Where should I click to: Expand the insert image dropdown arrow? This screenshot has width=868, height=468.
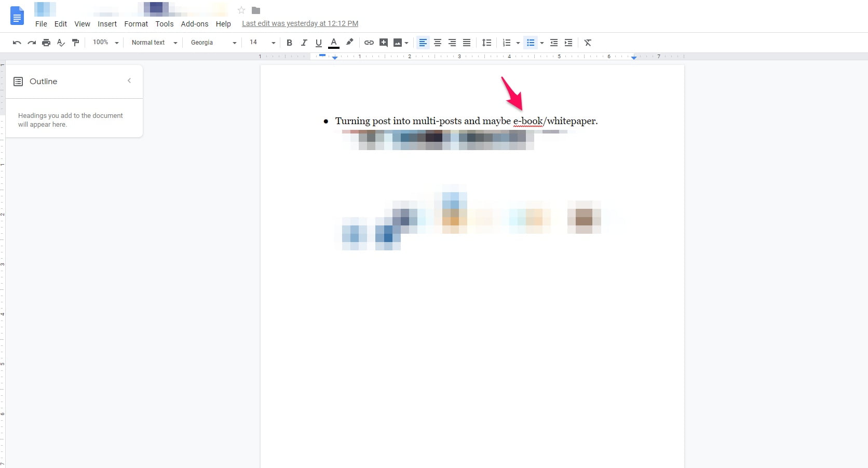[406, 43]
